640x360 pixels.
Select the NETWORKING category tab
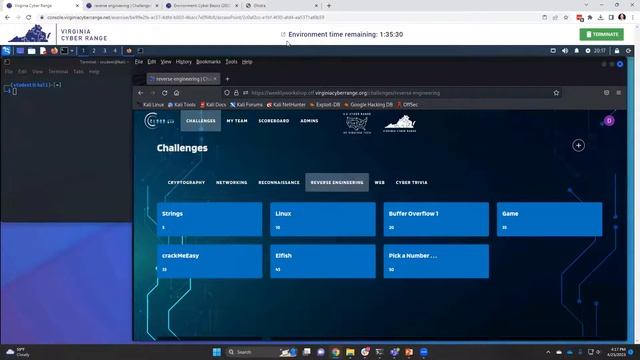231,182
